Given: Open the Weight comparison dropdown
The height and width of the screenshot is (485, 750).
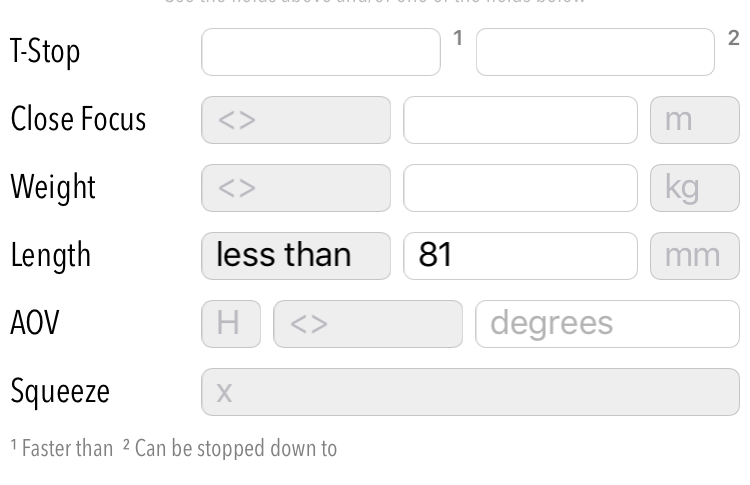Looking at the screenshot, I should pyautogui.click(x=296, y=188).
